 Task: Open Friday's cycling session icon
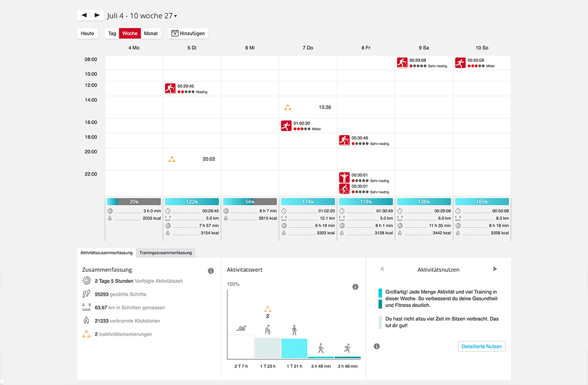[344, 188]
